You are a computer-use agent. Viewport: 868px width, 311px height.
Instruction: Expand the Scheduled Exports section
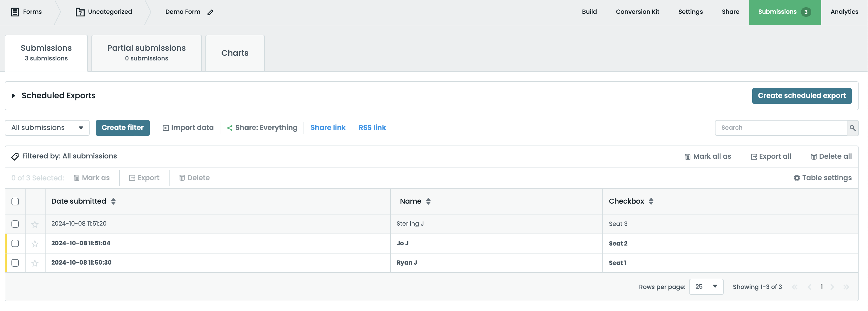pos(14,96)
